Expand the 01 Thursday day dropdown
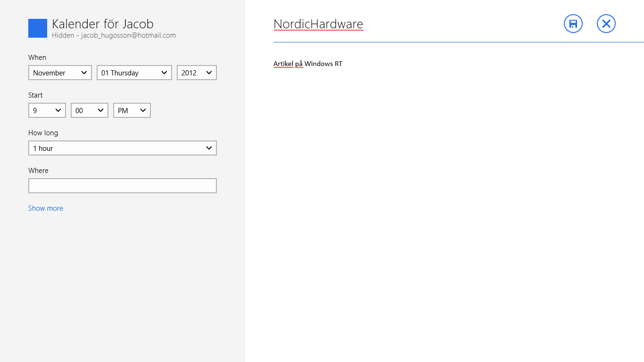Image resolution: width=644 pixels, height=362 pixels. 134,73
